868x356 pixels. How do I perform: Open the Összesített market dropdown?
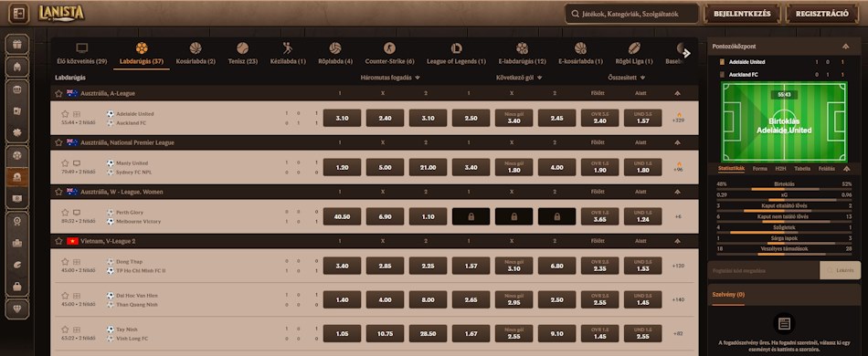coord(627,78)
